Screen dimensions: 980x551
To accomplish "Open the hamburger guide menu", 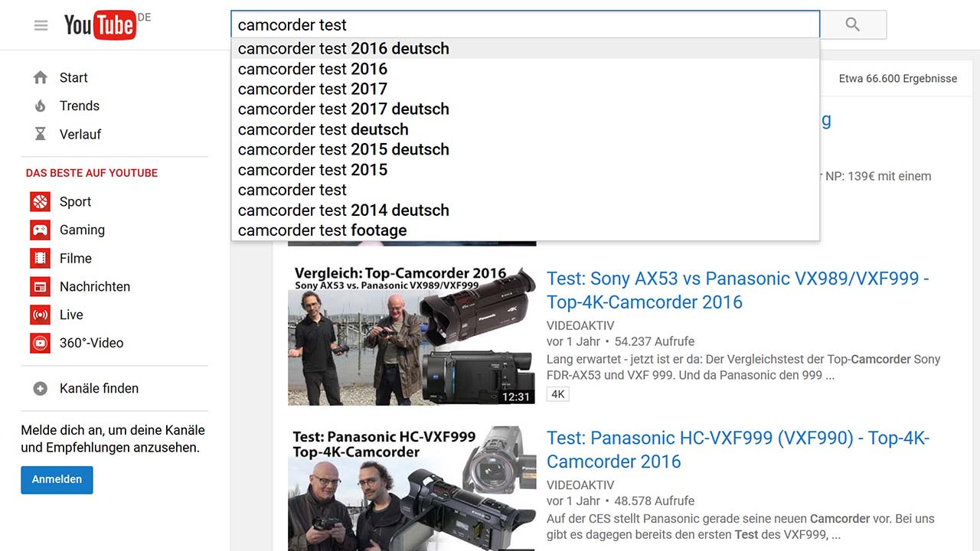I will click(41, 25).
